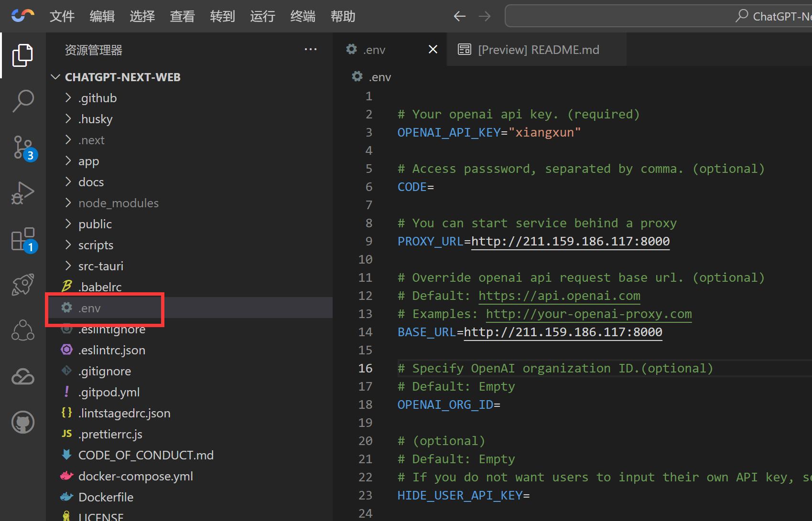Click the command center search box

(x=658, y=16)
